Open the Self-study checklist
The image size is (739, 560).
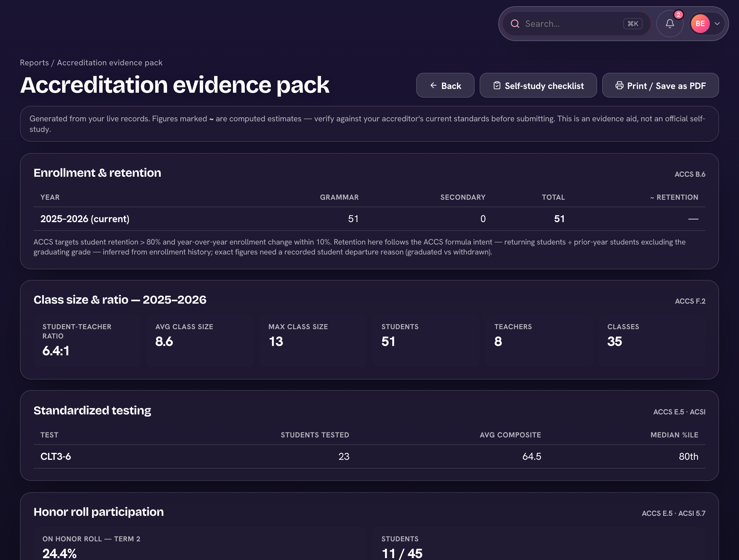click(x=538, y=86)
